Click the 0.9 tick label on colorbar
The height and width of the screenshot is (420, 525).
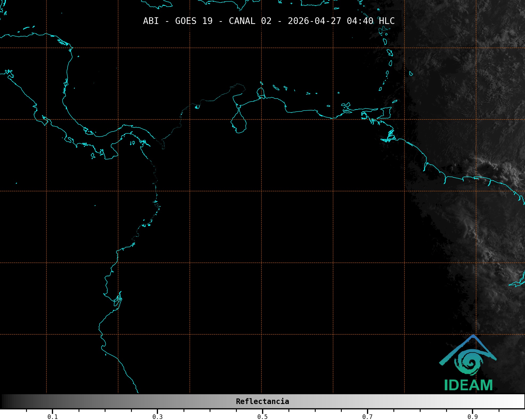(472, 417)
